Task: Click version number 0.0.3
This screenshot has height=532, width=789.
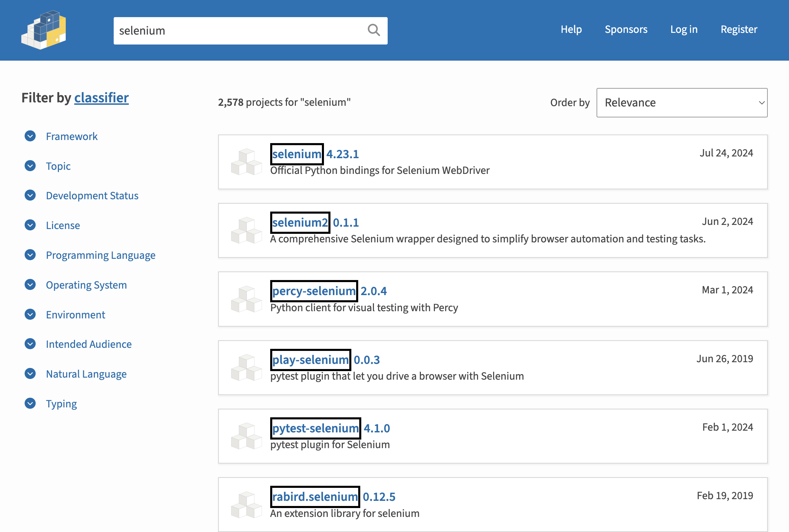Action: point(367,360)
